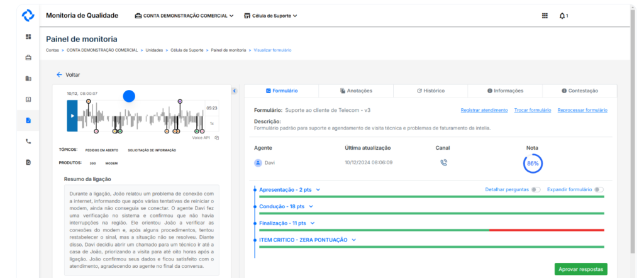The image size is (644, 278).
Task: Expand the Célula de Suporte dropdown
Action: [x=270, y=16]
